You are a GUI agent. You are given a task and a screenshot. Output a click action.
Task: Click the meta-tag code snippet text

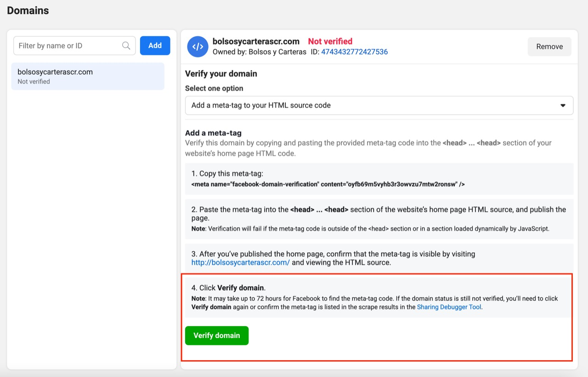coord(328,184)
